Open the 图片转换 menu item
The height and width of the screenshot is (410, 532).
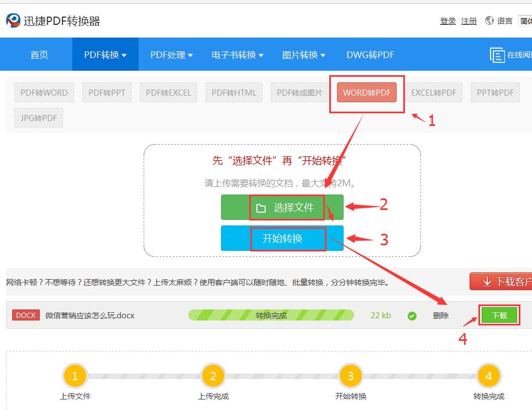click(x=303, y=54)
